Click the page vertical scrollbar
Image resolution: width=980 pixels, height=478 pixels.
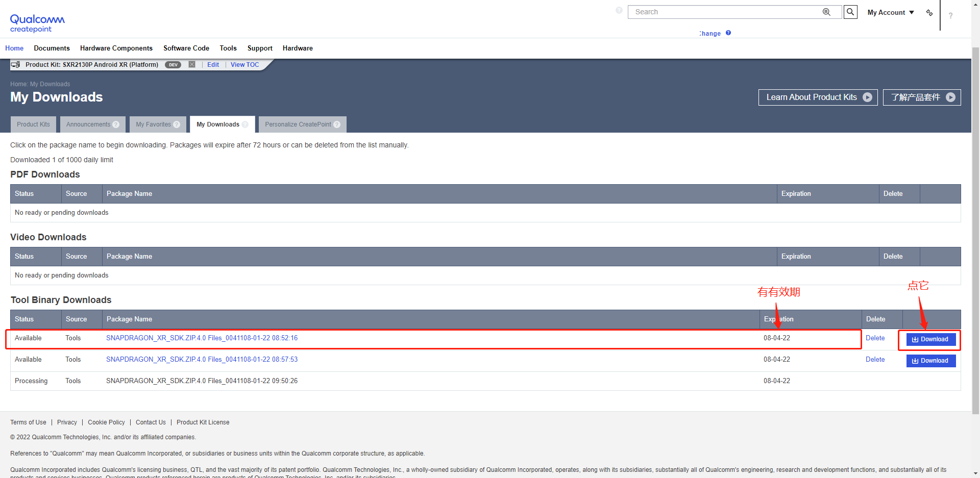(x=975, y=230)
